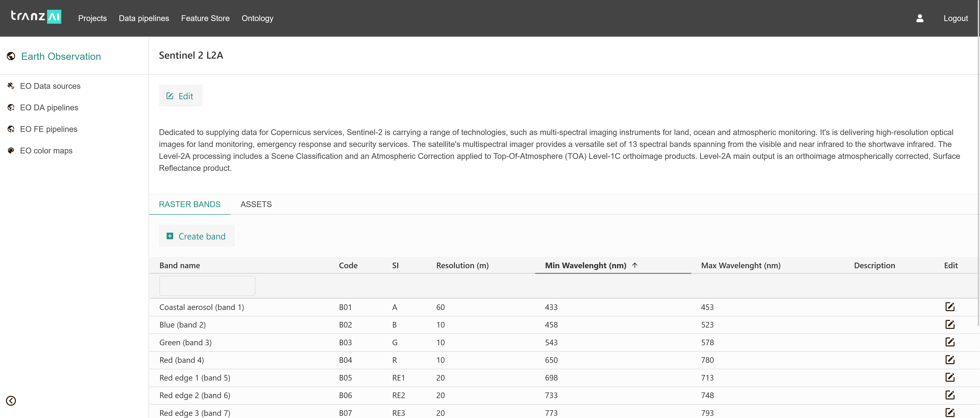980x418 pixels.
Task: Click the EO color maps palette icon
Action: 11,150
